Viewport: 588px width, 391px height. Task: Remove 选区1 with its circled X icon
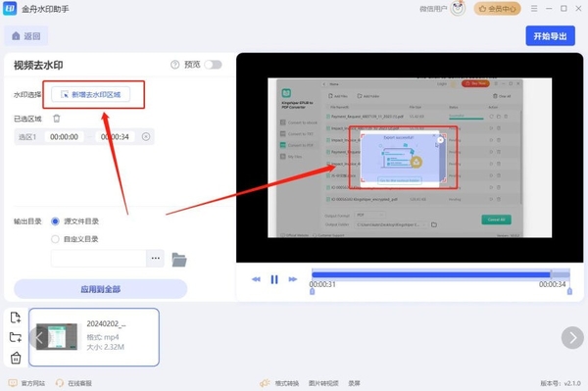coord(146,137)
